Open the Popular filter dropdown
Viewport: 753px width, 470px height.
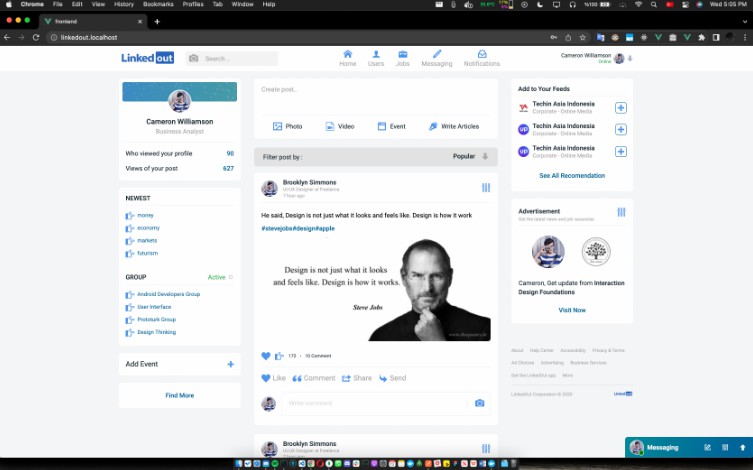click(x=471, y=156)
